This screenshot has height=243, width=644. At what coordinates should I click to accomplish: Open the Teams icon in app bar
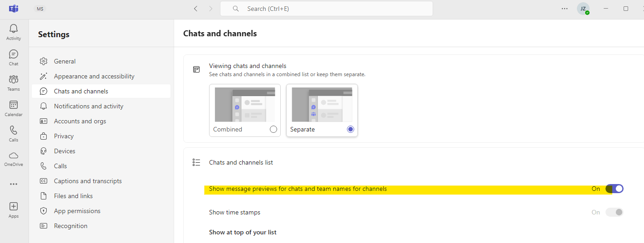pos(14,80)
